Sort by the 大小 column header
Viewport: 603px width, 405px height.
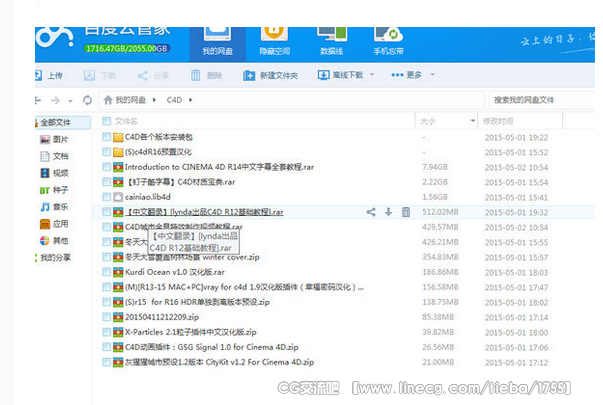coord(428,122)
